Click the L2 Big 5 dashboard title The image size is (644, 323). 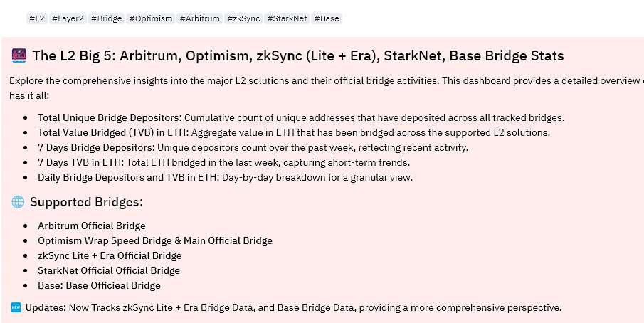pos(297,55)
